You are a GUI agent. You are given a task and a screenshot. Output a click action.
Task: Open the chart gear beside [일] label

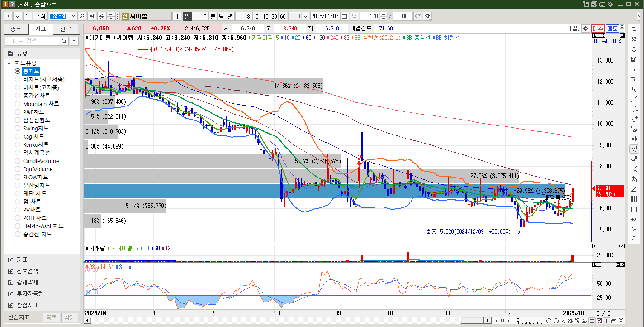(585, 29)
